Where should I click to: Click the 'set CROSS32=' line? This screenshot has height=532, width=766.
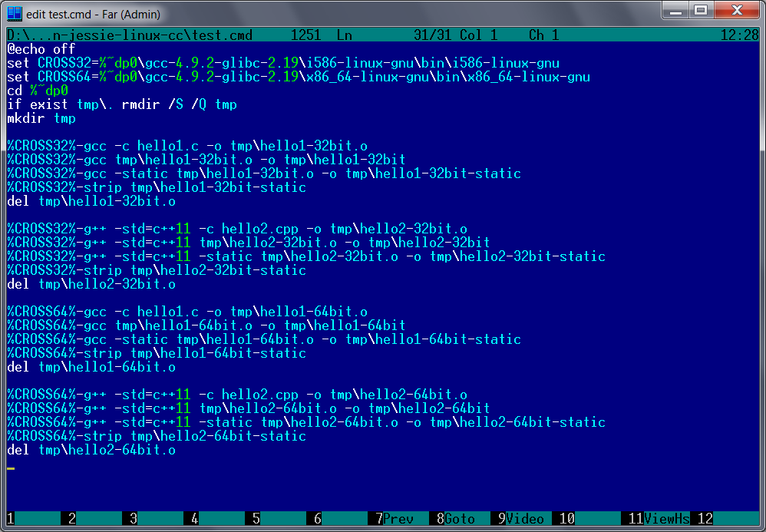coord(283,63)
